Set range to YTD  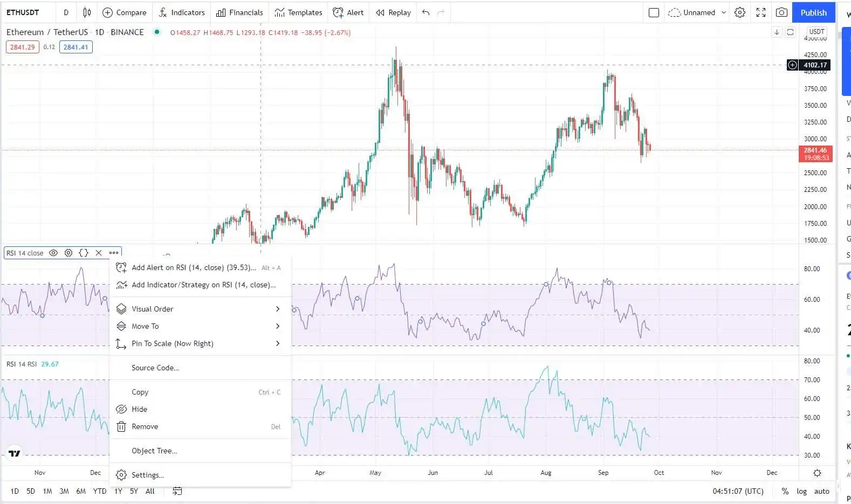100,491
